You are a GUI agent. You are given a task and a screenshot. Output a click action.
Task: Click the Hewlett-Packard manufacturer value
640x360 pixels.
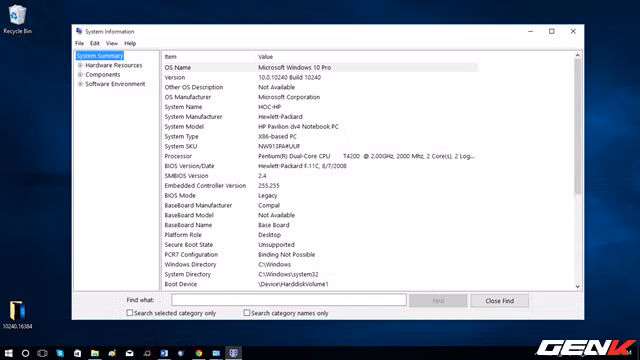(x=280, y=116)
